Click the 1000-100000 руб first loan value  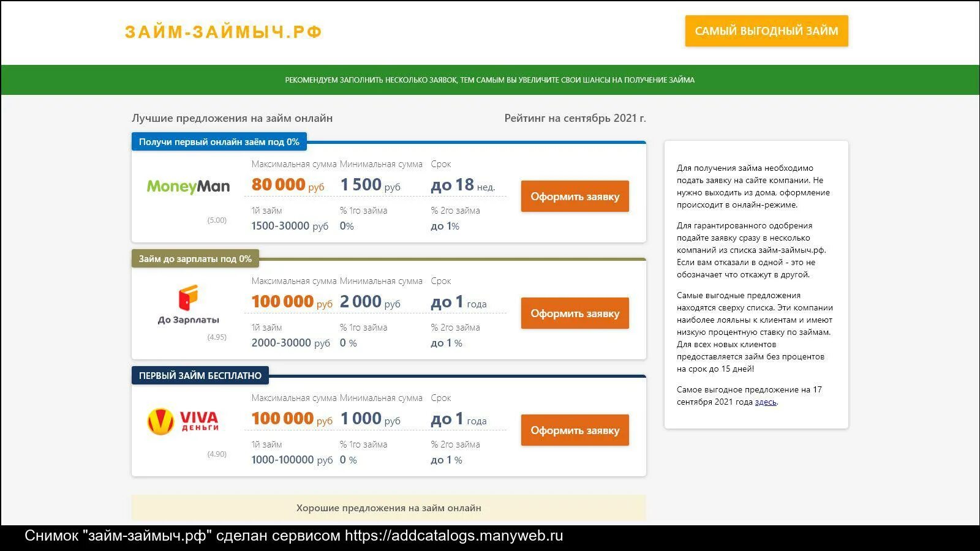(x=292, y=460)
